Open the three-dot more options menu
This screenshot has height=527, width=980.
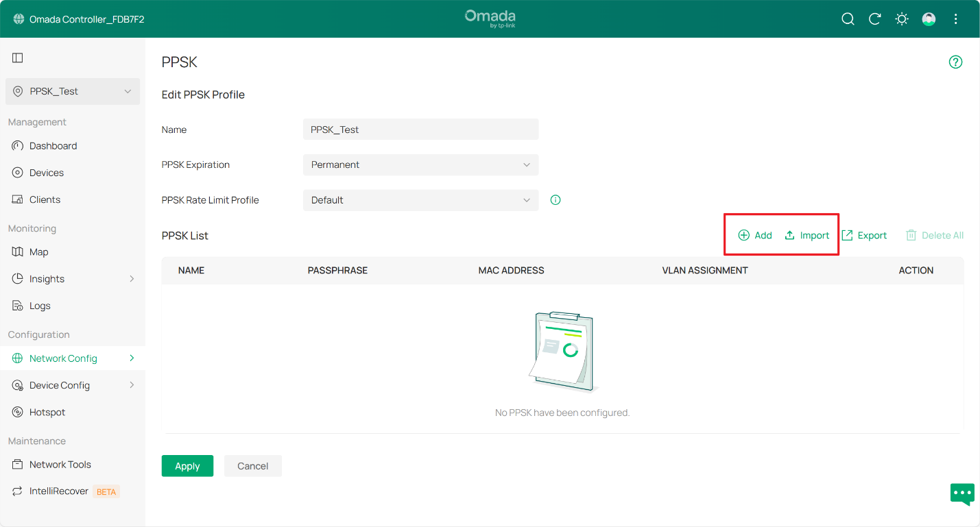(x=955, y=19)
